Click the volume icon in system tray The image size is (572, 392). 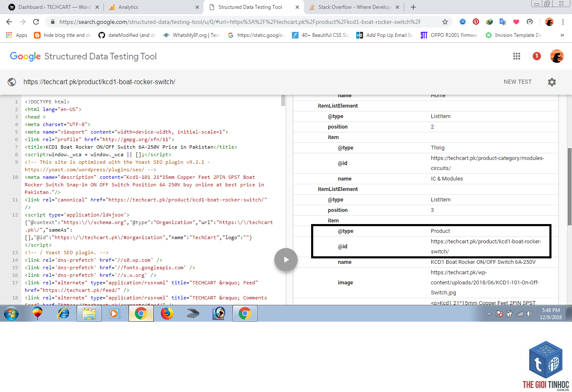pyautogui.click(x=530, y=314)
